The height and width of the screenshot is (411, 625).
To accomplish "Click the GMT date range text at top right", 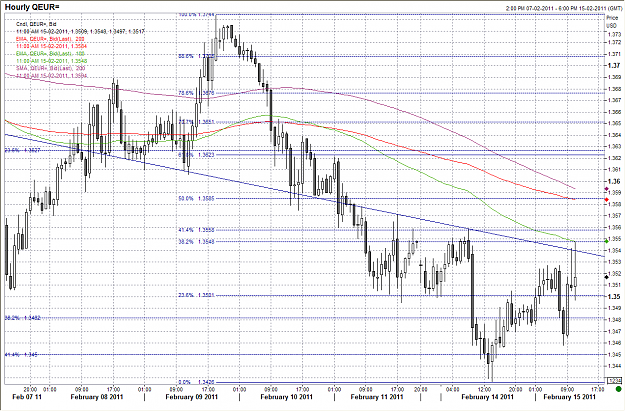I will [562, 8].
